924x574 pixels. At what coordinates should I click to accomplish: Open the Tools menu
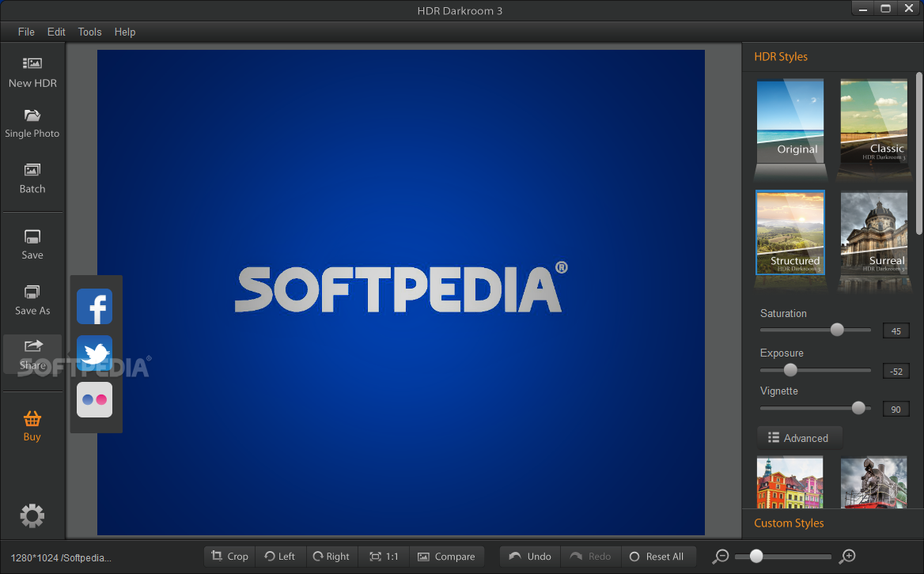pos(89,32)
